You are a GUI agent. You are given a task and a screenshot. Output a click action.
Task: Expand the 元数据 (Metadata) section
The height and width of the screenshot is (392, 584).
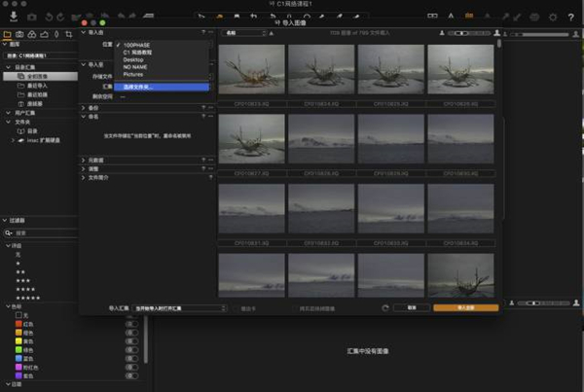pos(96,160)
